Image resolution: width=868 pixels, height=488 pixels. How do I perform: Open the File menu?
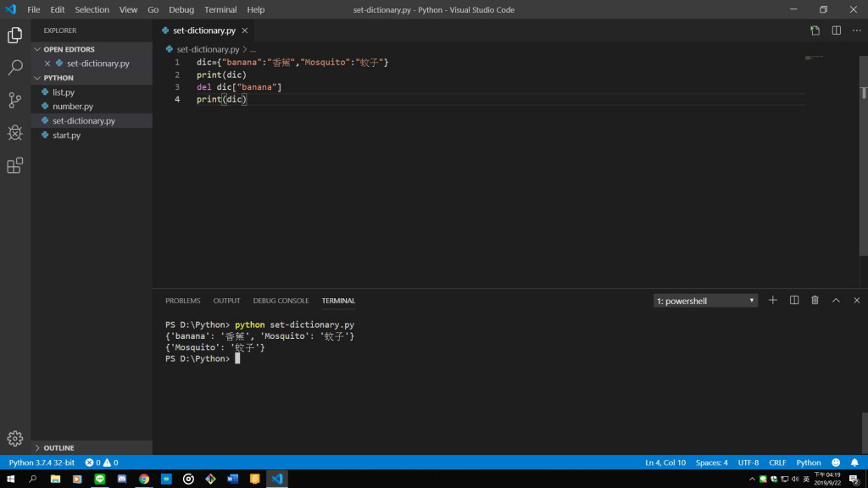34,9
